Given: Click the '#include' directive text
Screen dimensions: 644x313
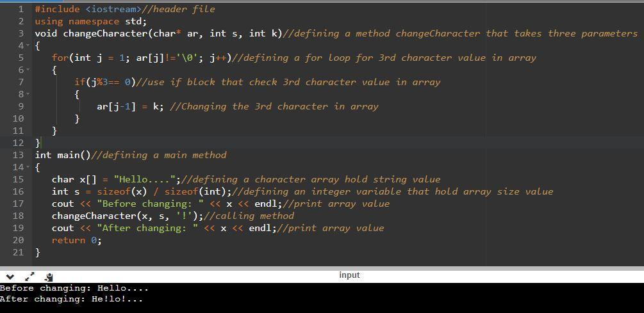Looking at the screenshot, I should point(57,9).
